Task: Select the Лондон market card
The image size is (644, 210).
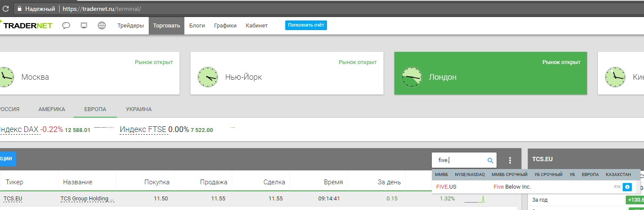Action: click(491, 73)
